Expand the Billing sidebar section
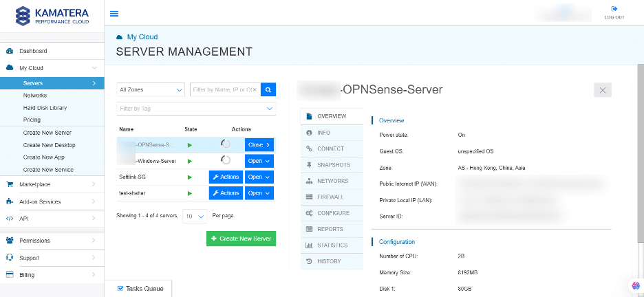 coord(94,275)
